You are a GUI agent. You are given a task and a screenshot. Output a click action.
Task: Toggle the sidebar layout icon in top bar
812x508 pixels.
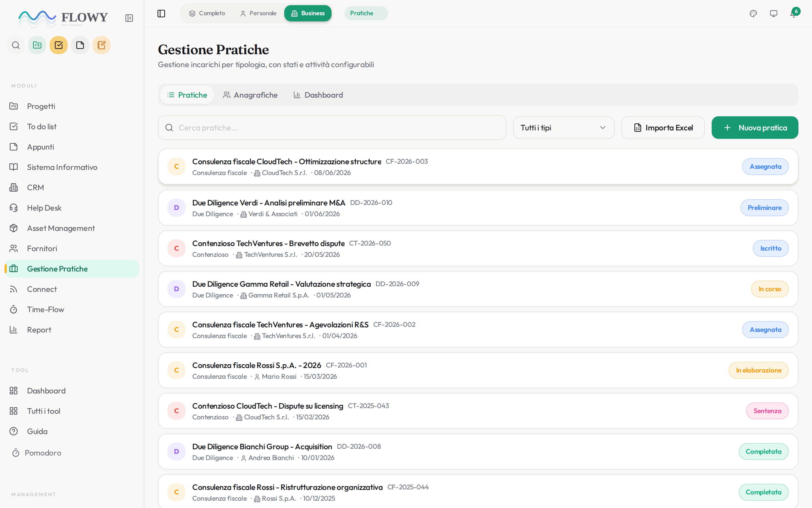[161, 14]
